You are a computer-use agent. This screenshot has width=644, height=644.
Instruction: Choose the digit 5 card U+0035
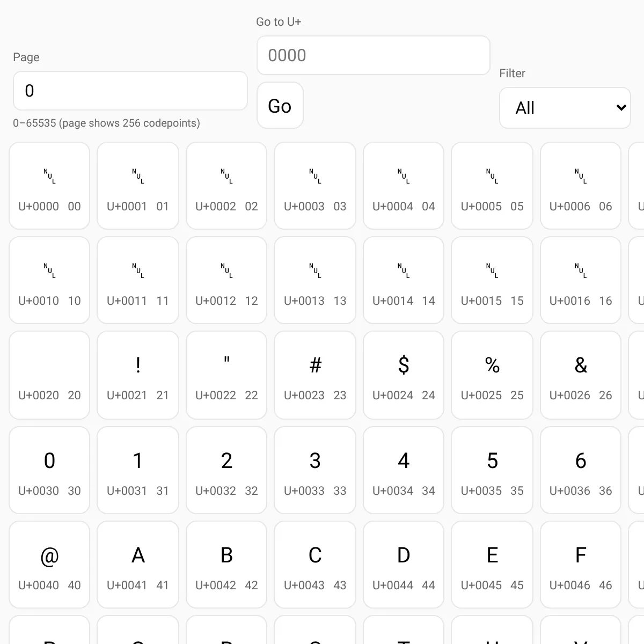(492, 470)
